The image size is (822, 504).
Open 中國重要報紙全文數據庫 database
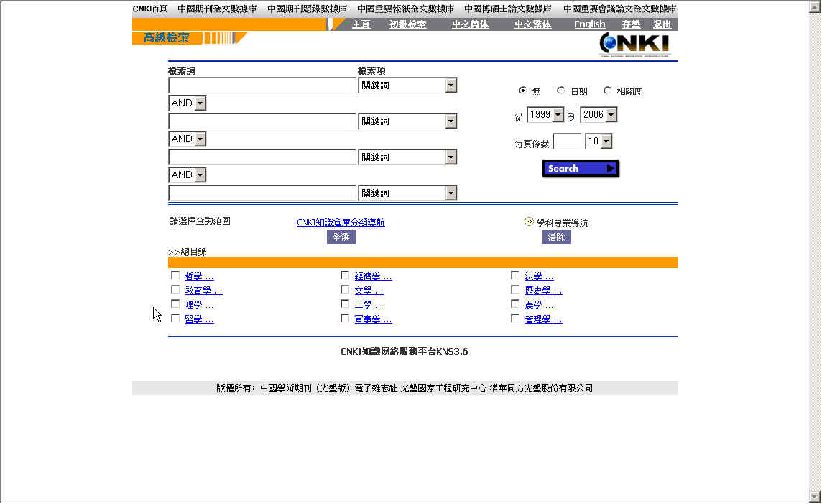point(406,9)
